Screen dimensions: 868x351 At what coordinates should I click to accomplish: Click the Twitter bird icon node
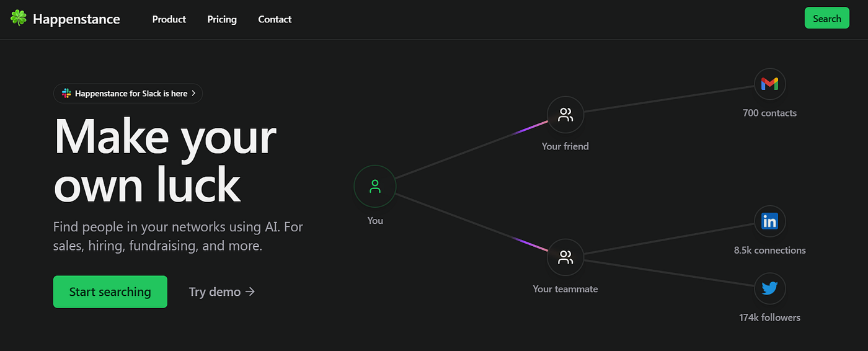(770, 288)
